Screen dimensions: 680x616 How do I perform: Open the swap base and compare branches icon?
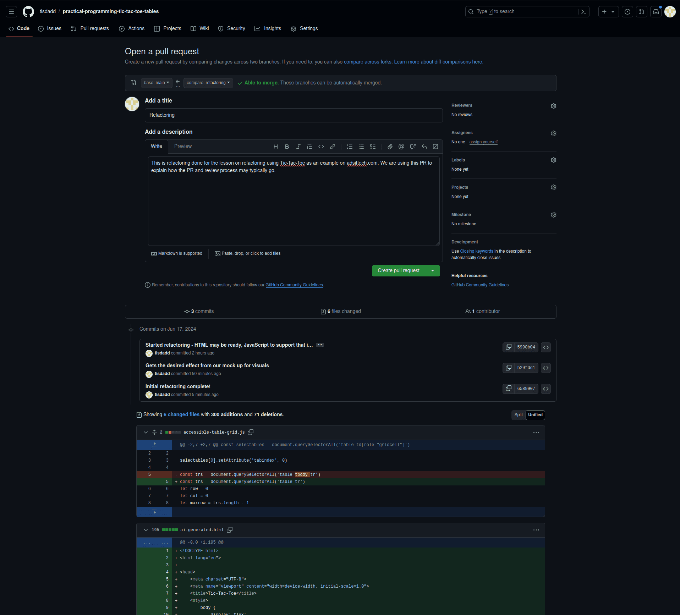click(x=134, y=82)
